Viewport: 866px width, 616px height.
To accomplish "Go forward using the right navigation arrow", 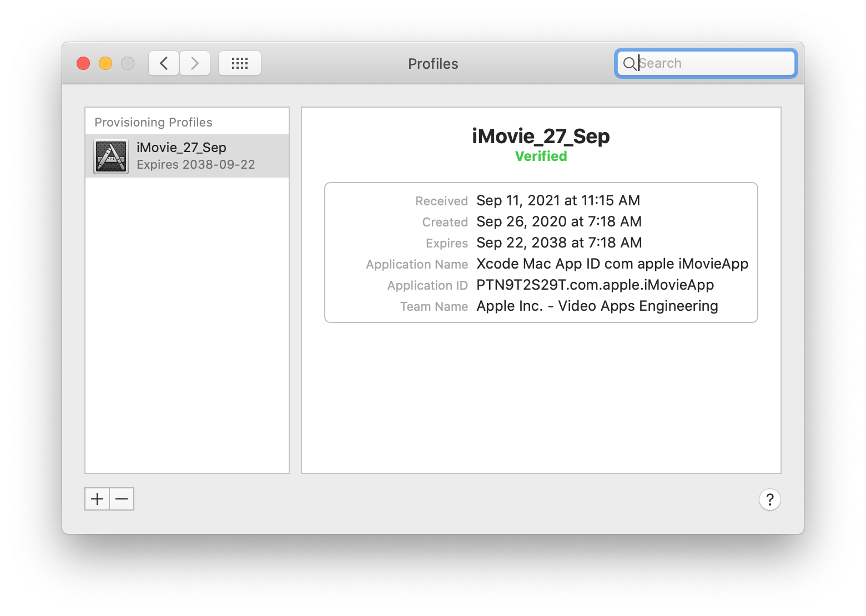I will coord(195,63).
